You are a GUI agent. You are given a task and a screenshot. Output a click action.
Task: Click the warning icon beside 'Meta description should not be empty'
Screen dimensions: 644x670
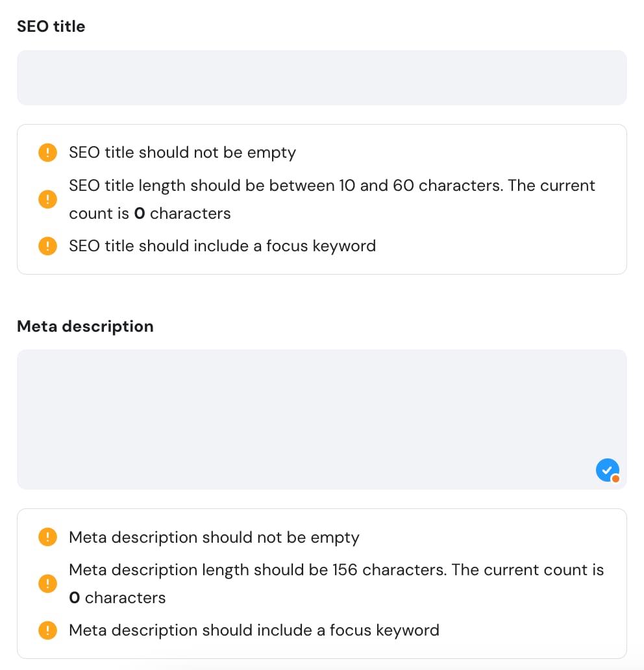tap(47, 537)
